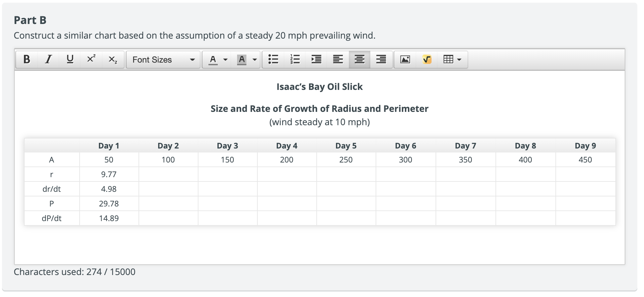
Task: Toggle bold formatting
Action: [27, 60]
